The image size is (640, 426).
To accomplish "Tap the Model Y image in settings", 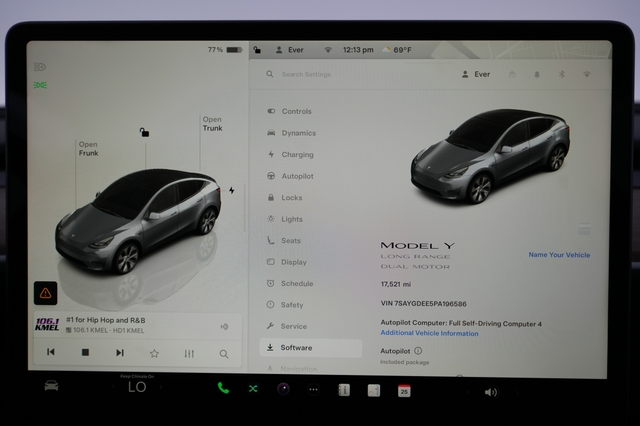I will (490, 156).
